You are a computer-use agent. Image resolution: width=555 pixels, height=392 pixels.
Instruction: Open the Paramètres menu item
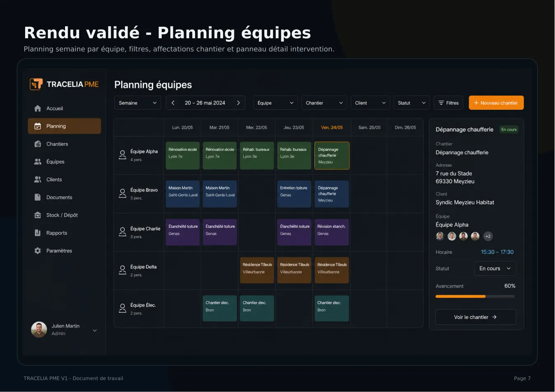tap(64, 251)
